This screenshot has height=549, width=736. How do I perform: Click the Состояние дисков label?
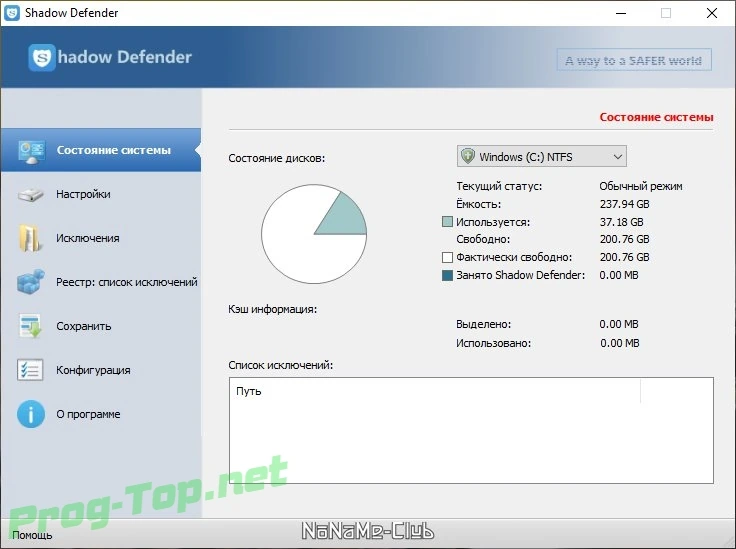(277, 158)
